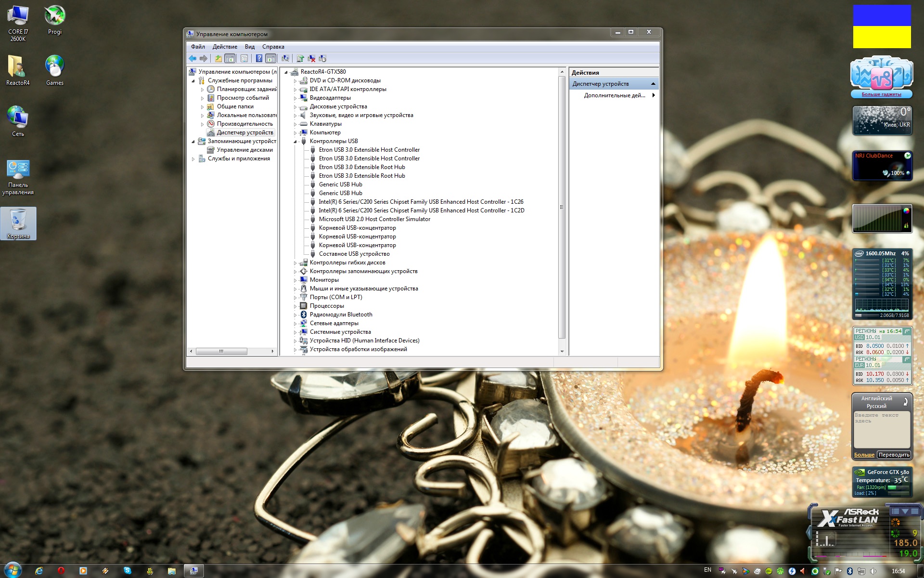Click the left tree horizontal scrollbar thumb
The height and width of the screenshot is (578, 924).
click(x=221, y=351)
